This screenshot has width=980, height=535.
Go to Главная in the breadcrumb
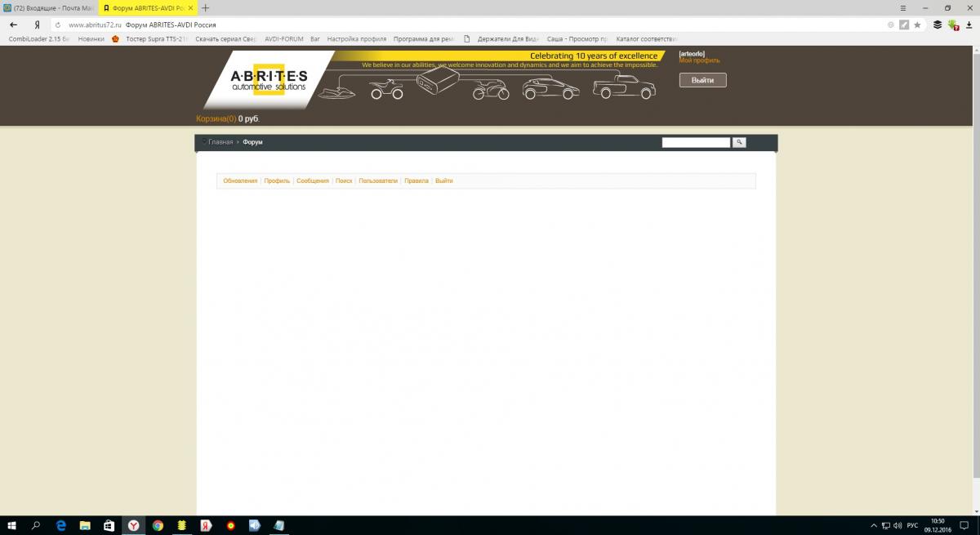220,142
